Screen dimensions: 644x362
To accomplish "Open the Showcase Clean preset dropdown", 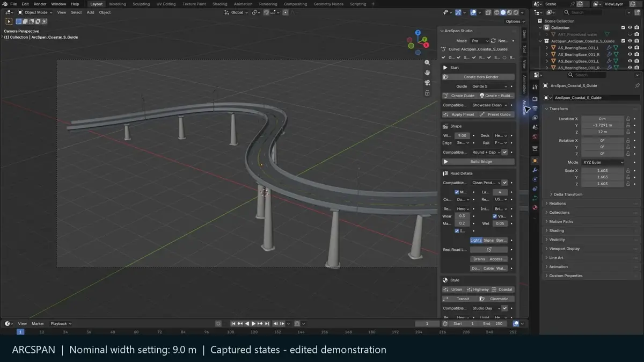I will point(489,105).
